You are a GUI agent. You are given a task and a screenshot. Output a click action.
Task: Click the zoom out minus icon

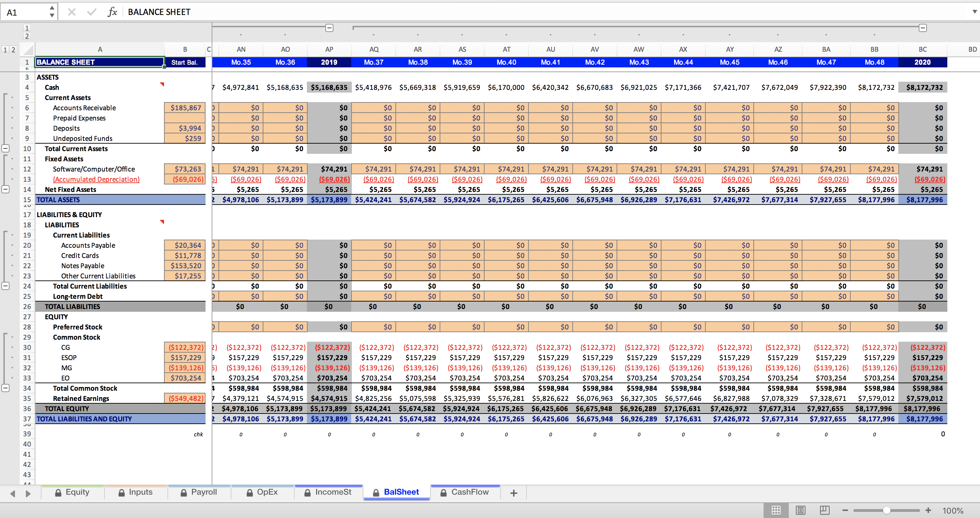coord(845,511)
